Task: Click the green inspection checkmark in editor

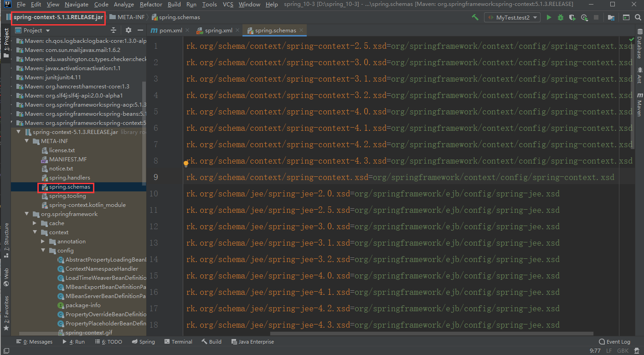Action: (631, 40)
